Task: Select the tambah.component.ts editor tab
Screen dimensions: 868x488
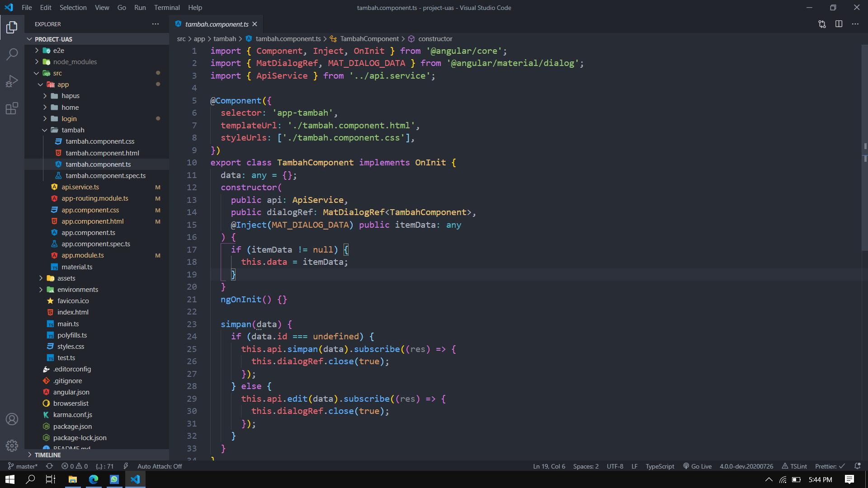Action: [217, 24]
